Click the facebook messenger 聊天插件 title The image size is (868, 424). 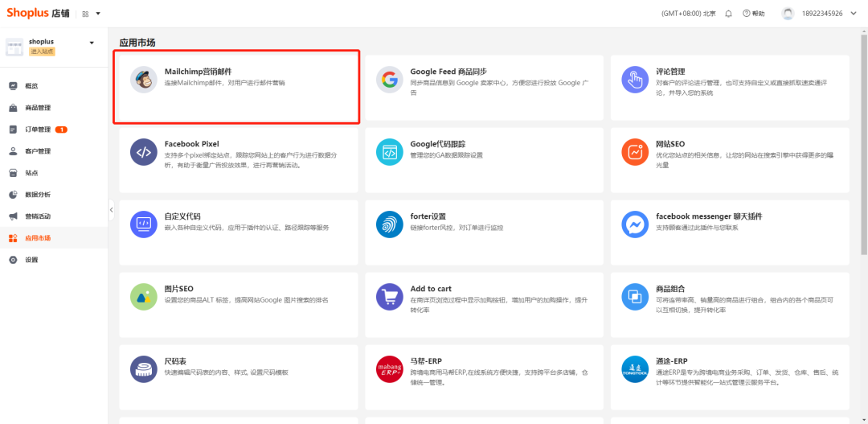[709, 216]
